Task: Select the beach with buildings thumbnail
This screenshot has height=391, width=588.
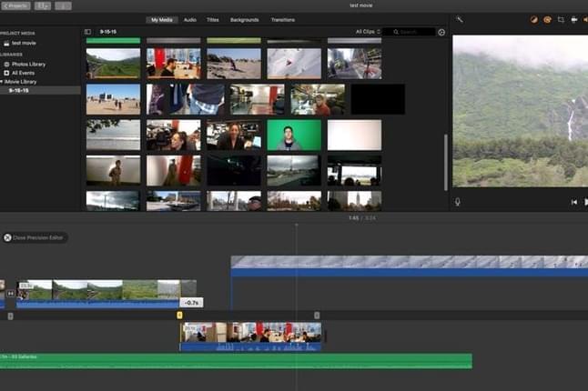Action: [x=113, y=99]
